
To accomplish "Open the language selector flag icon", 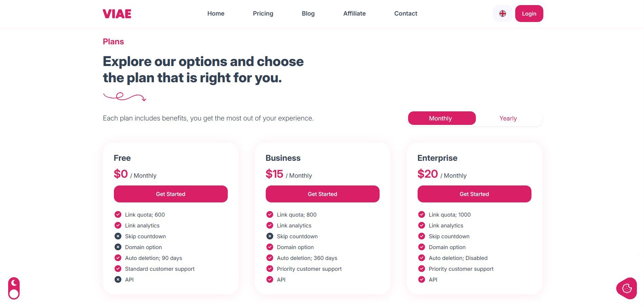I will (502, 14).
